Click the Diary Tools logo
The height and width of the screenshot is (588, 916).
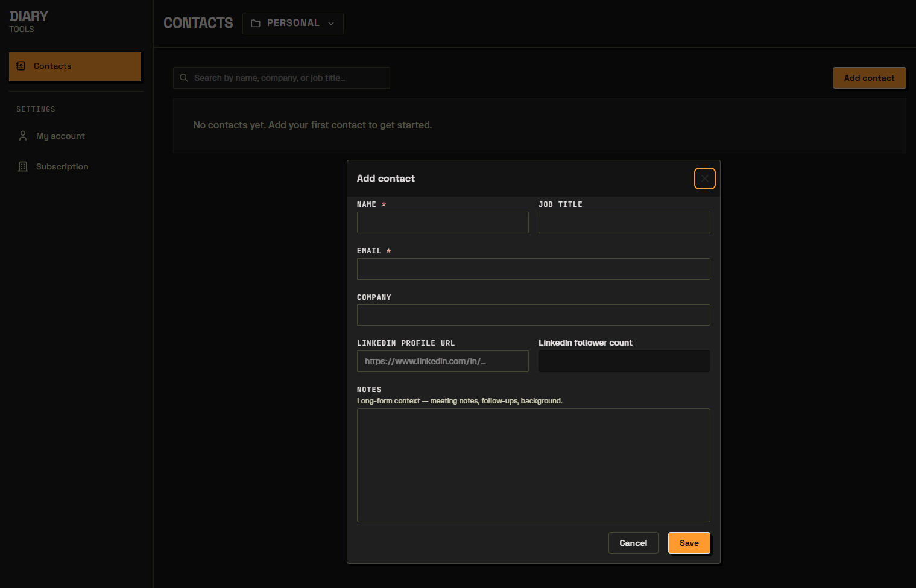[x=28, y=21]
